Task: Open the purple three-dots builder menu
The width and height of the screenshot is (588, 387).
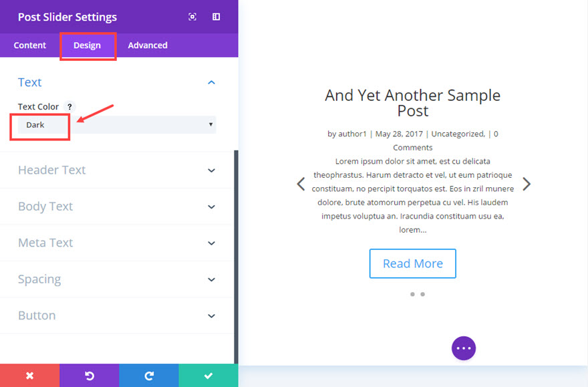Action: (464, 348)
